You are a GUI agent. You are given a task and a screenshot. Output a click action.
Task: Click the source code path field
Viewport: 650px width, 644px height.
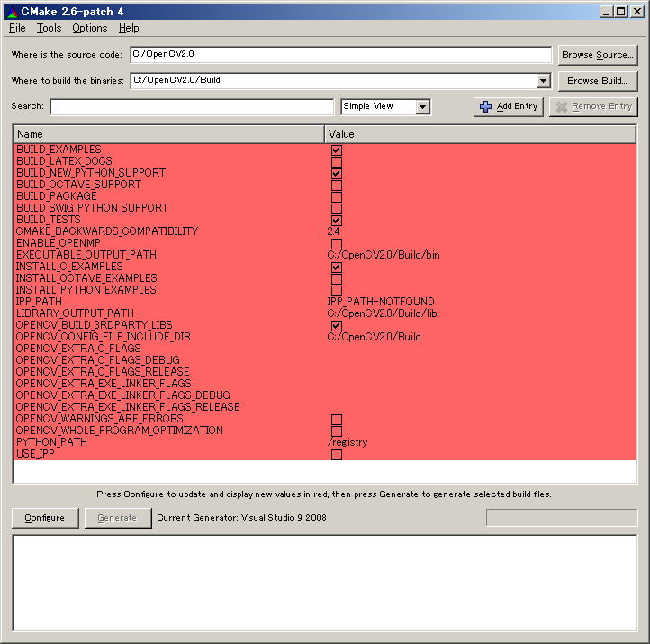click(x=340, y=55)
